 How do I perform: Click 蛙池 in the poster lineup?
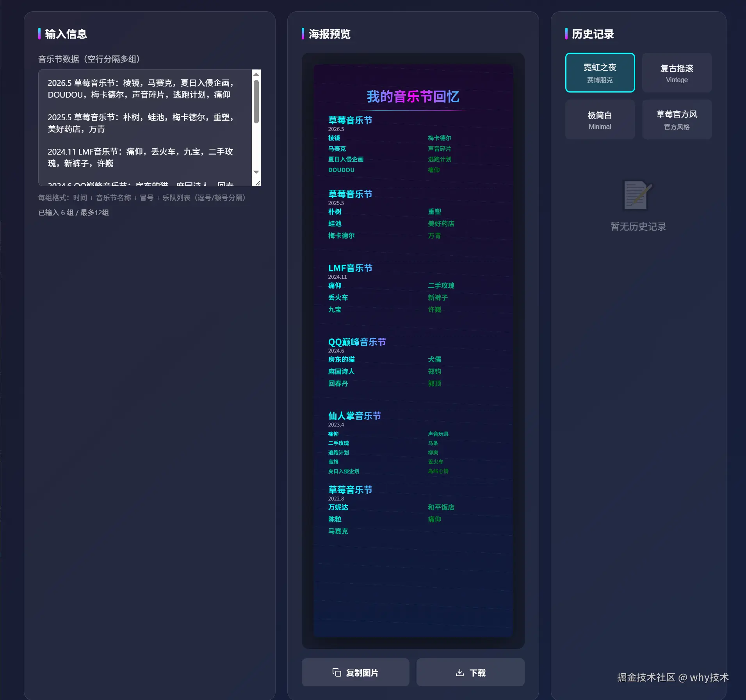click(x=335, y=224)
